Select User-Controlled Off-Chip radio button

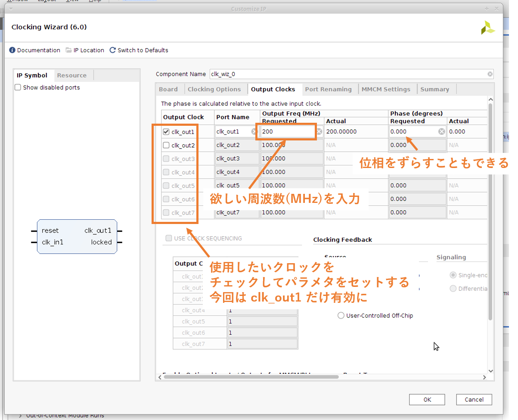pyautogui.click(x=341, y=316)
